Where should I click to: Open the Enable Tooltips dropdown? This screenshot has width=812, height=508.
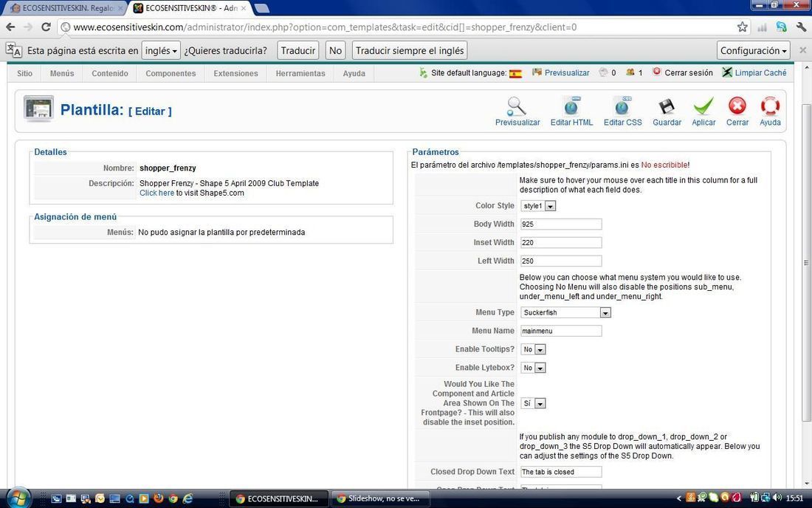534,349
